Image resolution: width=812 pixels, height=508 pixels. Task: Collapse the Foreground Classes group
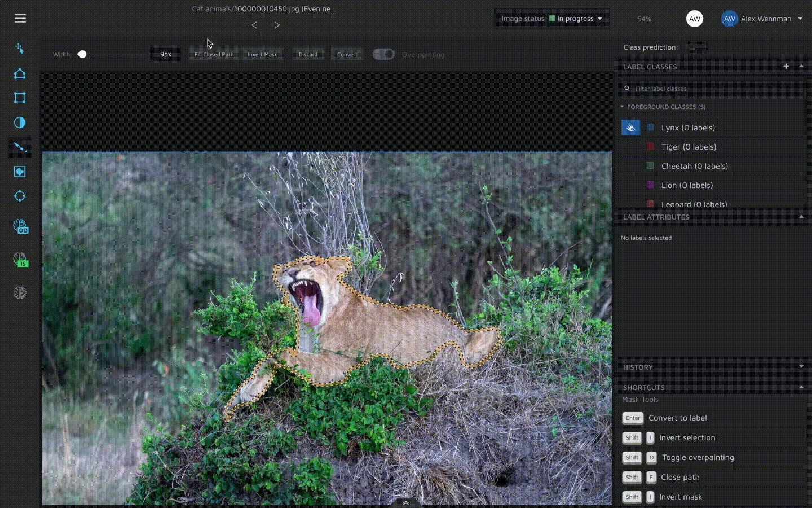point(622,107)
